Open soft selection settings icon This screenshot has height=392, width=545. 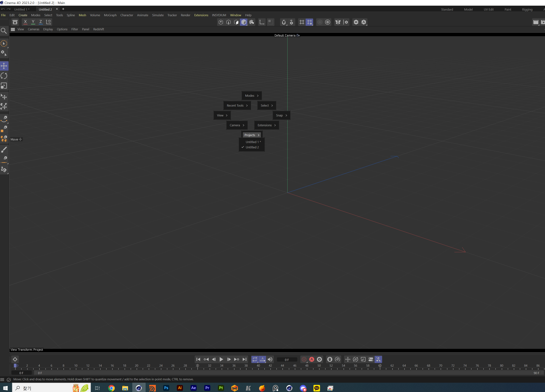click(x=328, y=22)
